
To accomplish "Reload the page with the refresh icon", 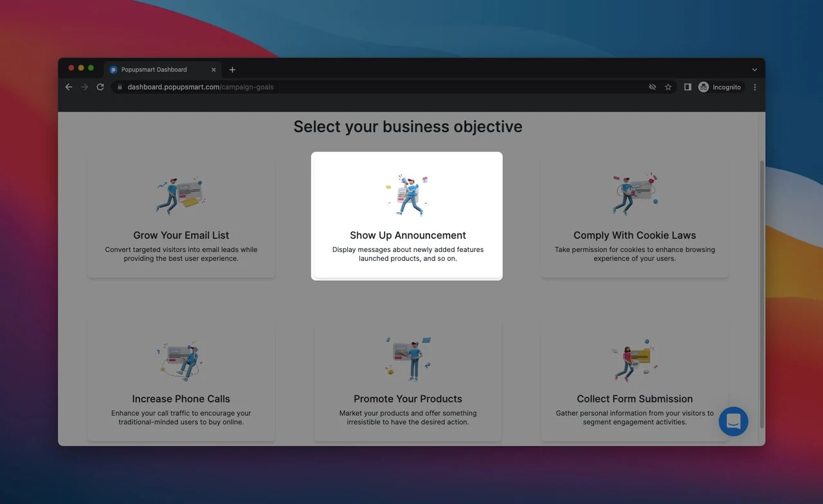I will point(100,87).
